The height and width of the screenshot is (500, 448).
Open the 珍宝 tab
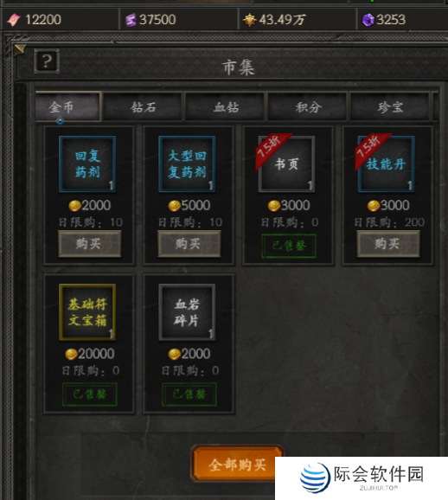point(390,106)
